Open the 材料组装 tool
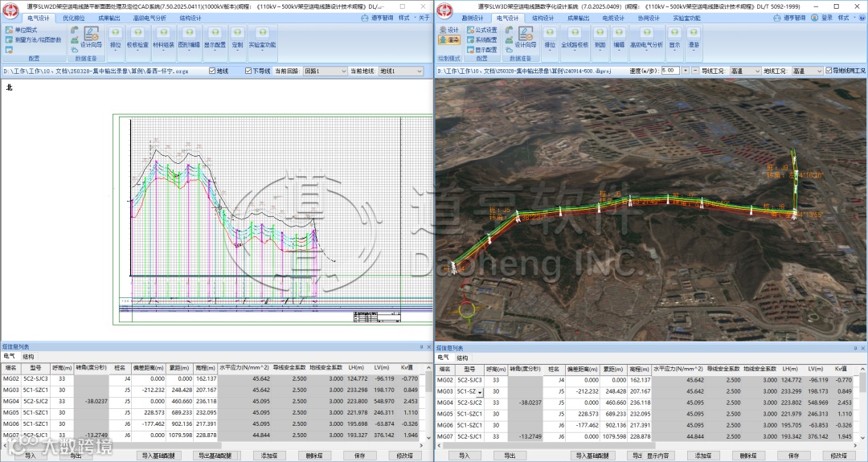Image resolution: width=868 pixels, height=462 pixels. coord(163,38)
